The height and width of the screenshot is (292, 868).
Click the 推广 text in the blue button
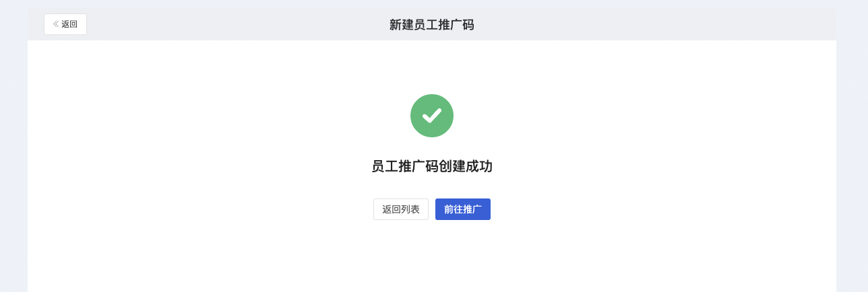click(x=472, y=209)
